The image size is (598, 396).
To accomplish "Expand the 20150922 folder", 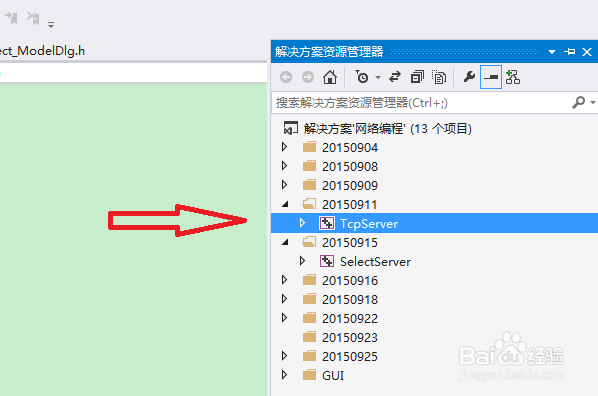I will tap(285, 318).
